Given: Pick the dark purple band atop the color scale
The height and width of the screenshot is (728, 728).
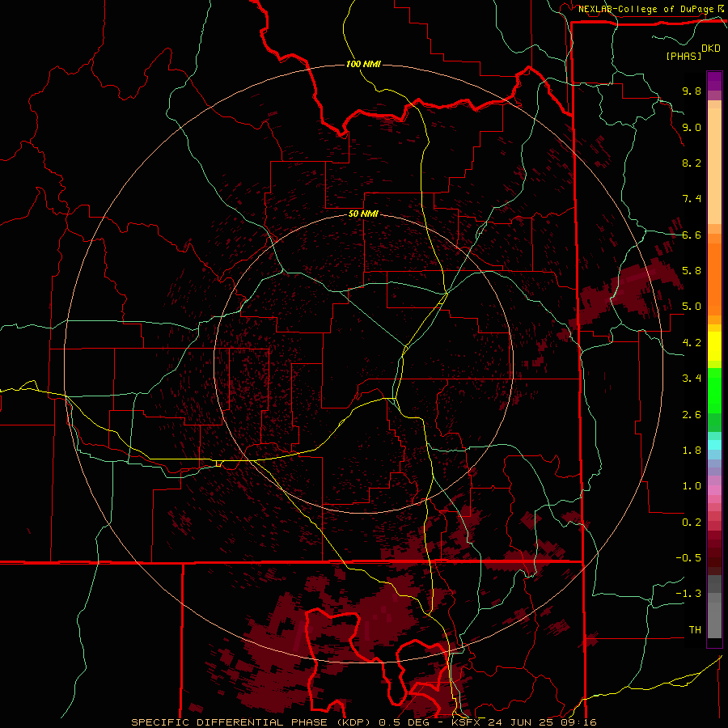Looking at the screenshot, I should (x=714, y=81).
